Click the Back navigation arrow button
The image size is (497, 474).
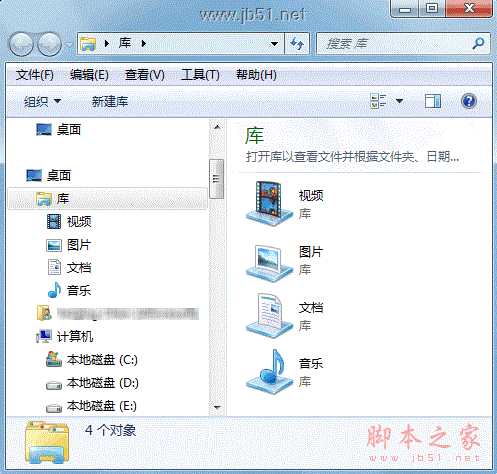21,44
